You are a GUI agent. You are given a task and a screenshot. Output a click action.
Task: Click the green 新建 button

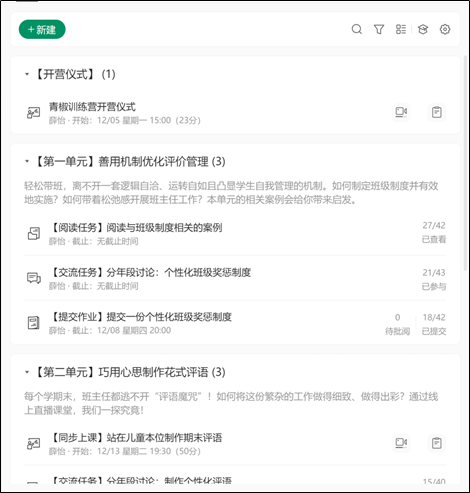tap(42, 30)
